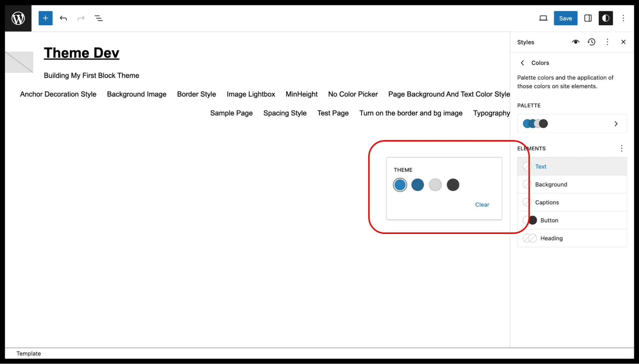Screen dimensions: 639x364
Task: Click the Template breadcrumb in footer bar
Action: tap(29, 353)
